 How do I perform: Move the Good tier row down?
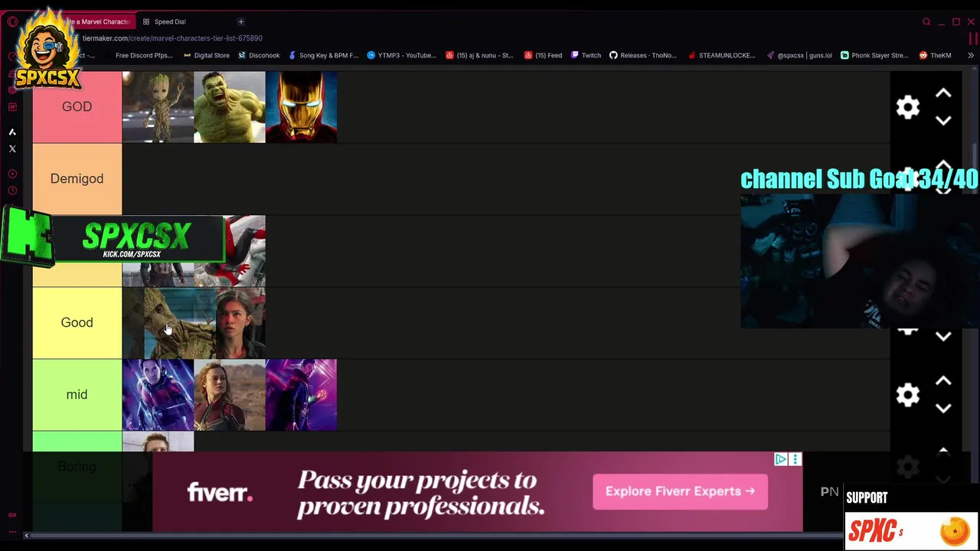point(943,336)
